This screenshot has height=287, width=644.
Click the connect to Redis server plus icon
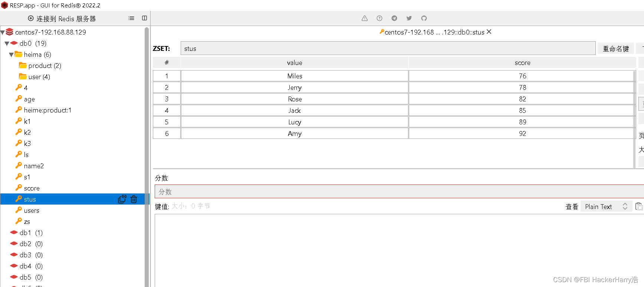tap(31, 18)
